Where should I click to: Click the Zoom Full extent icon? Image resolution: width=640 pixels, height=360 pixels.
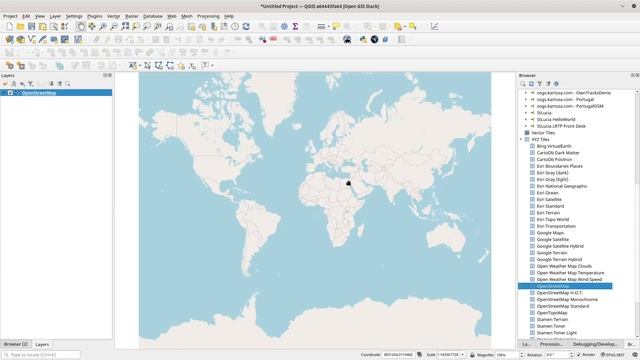point(125,27)
